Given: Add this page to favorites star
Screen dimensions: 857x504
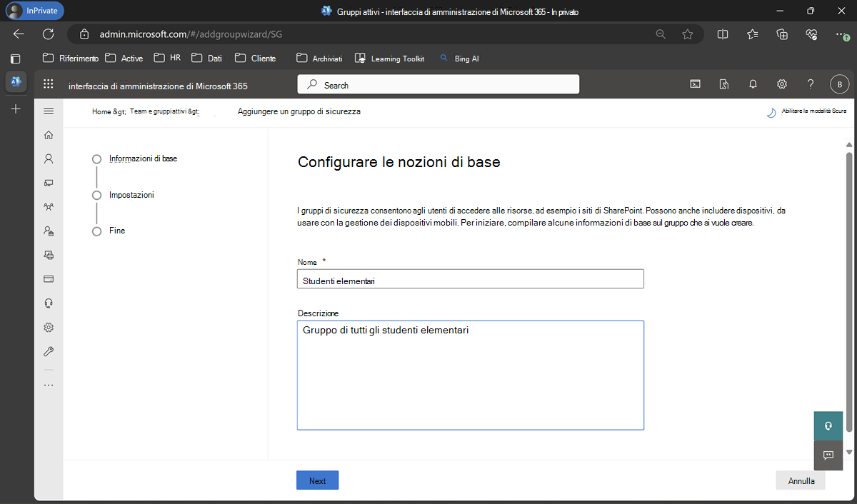Looking at the screenshot, I should tap(687, 34).
